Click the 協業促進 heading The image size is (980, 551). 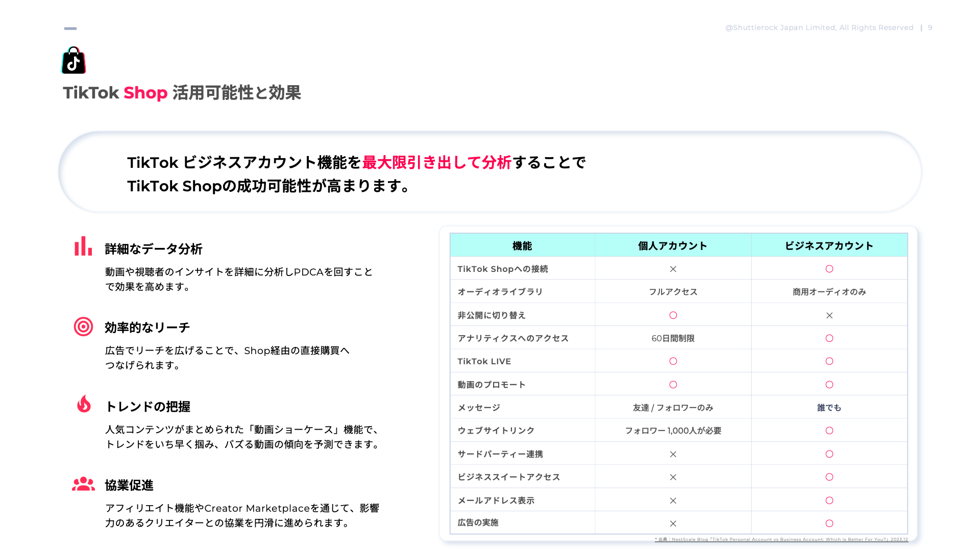click(x=129, y=485)
